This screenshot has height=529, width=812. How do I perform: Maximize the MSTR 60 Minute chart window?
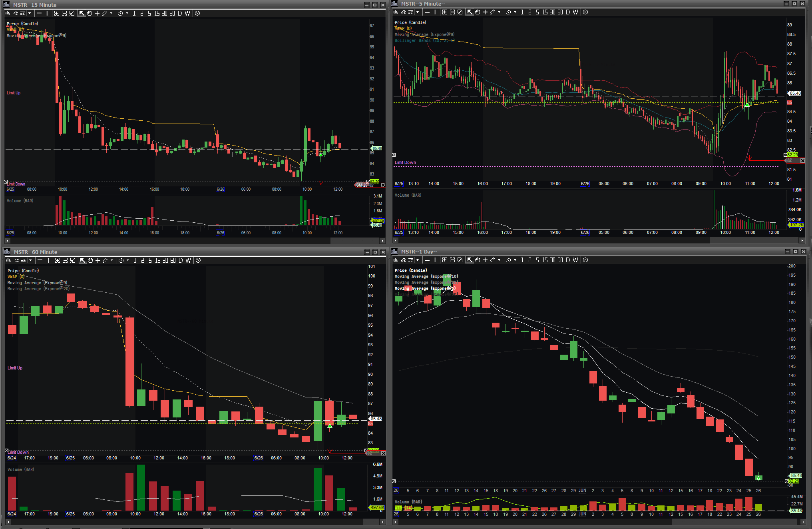[x=375, y=252]
